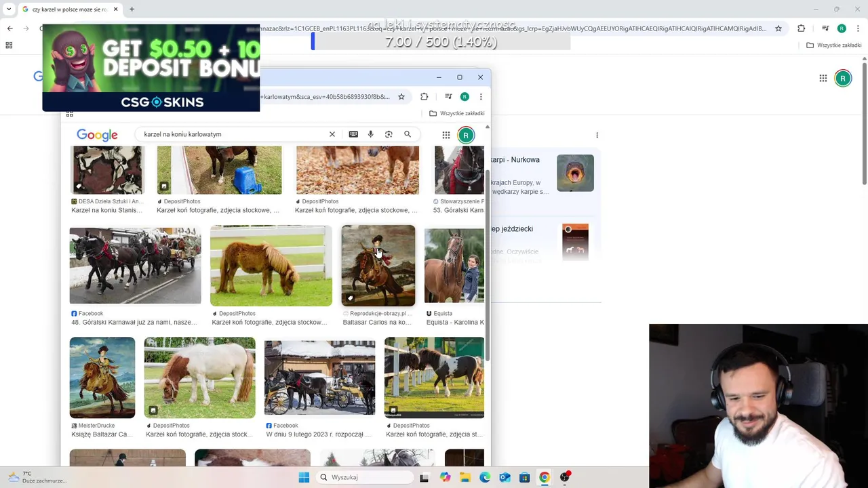
Task: Bookmark the page in the front window
Action: tap(401, 96)
